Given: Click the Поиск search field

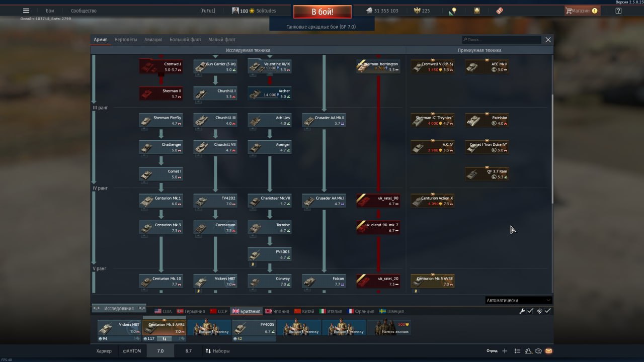Looking at the screenshot, I should pos(502,39).
